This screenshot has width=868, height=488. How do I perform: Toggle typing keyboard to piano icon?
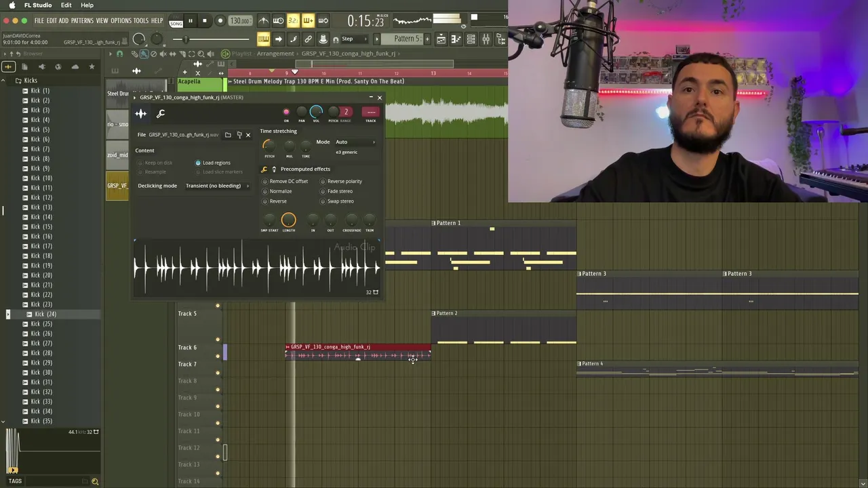coord(262,39)
